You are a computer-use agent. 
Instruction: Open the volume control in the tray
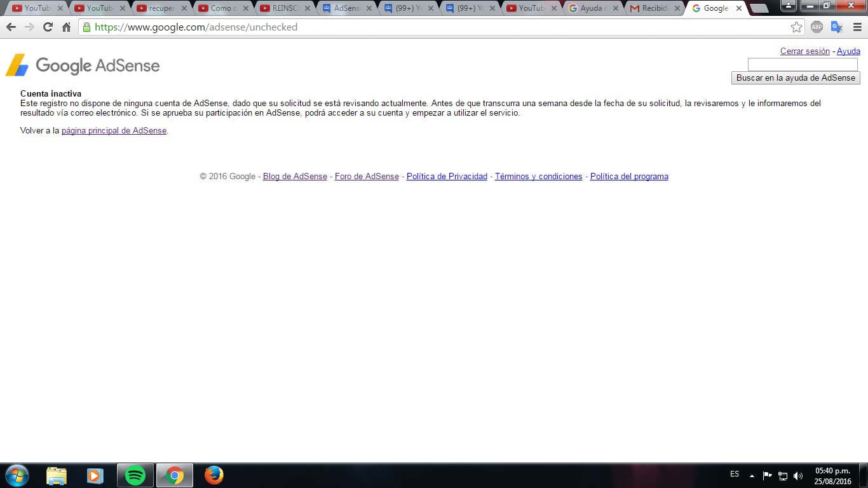point(798,475)
